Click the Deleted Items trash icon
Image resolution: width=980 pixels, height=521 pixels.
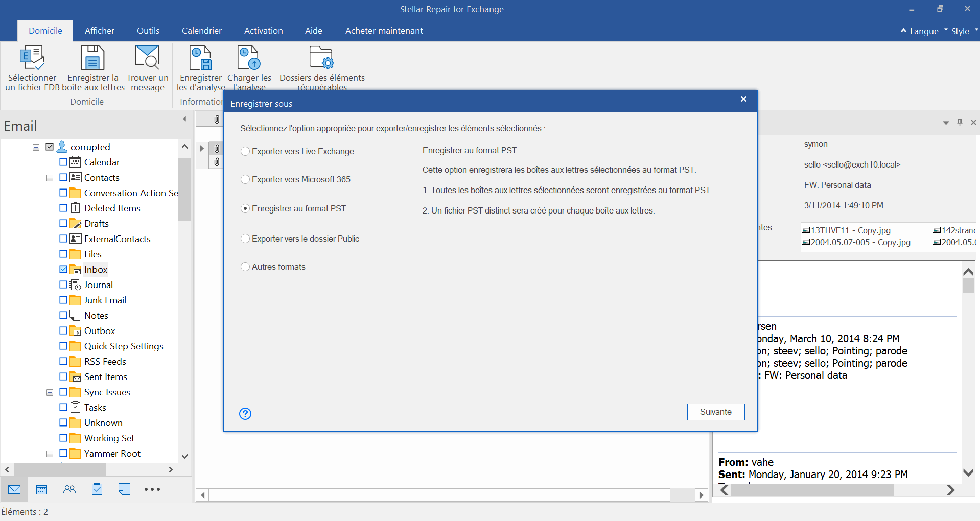(75, 208)
